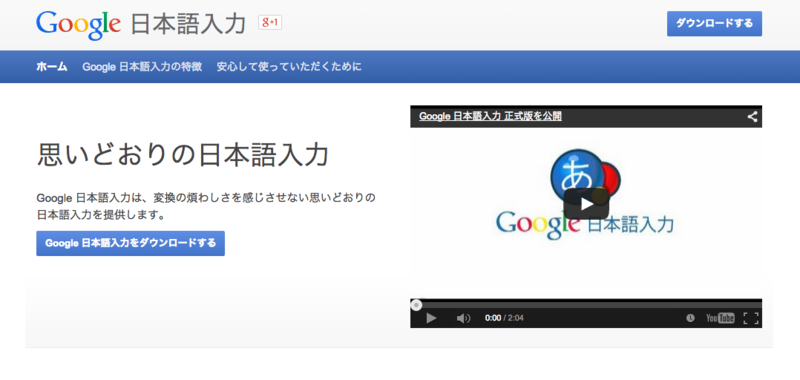
Task: Click the description paragraph about 変換の煩わしさ
Action: point(206,206)
